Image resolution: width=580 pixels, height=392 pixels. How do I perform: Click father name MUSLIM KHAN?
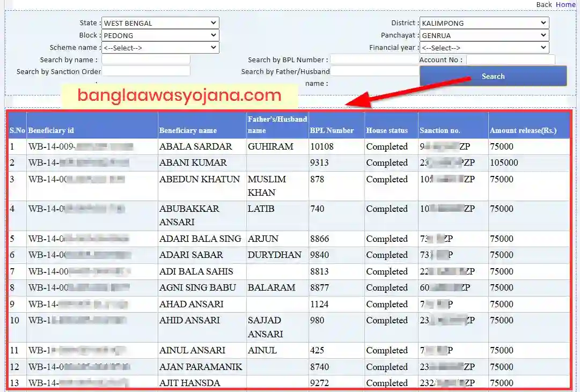coord(267,186)
